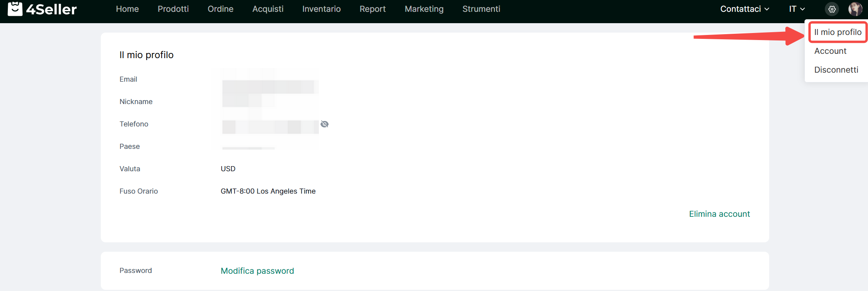This screenshot has height=291, width=868.
Task: Open the Ordine menu
Action: pyautogui.click(x=220, y=9)
